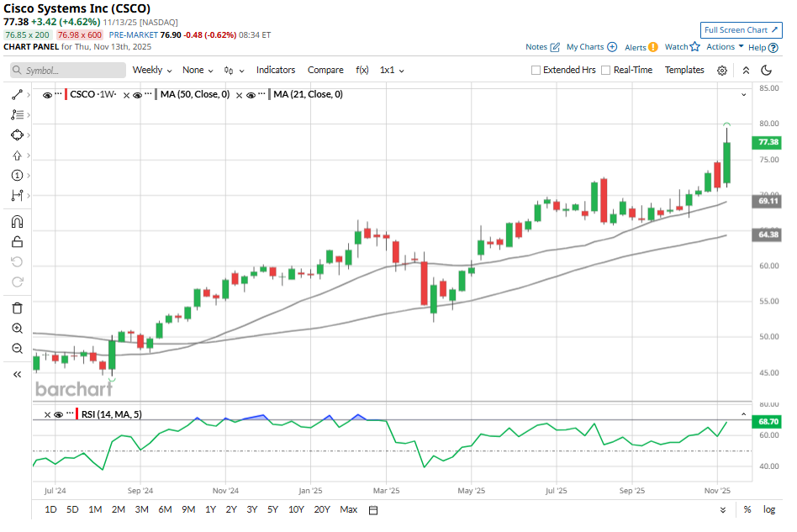Delete drawings with the trash icon

[17, 308]
